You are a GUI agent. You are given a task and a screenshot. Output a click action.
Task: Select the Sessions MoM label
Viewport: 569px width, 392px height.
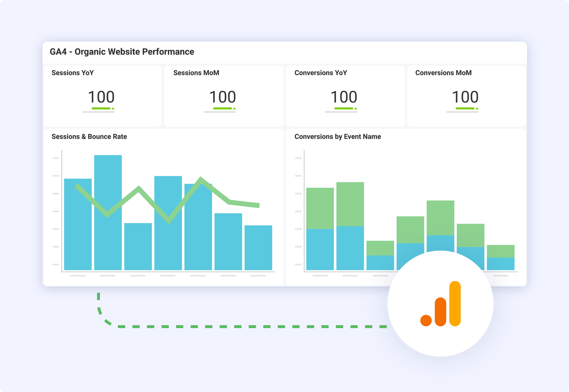196,73
